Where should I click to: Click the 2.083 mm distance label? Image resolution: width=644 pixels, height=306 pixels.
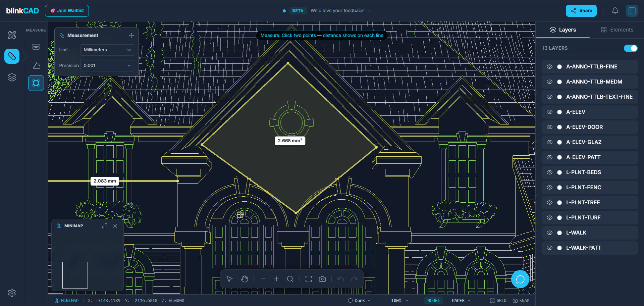click(105, 181)
